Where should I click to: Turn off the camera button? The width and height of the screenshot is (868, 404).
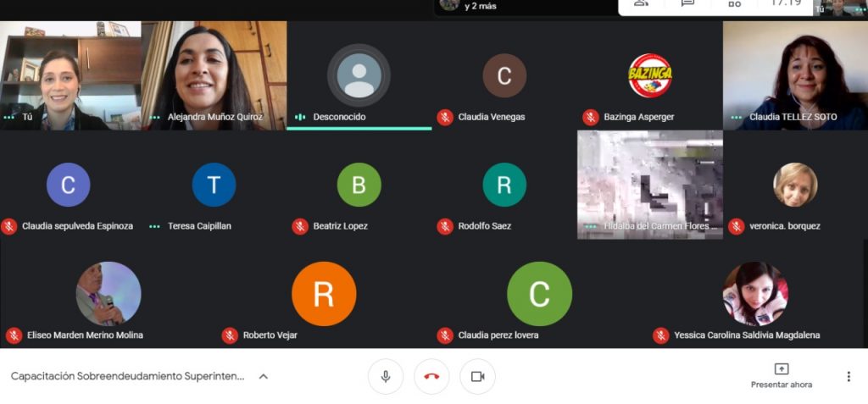tap(477, 376)
